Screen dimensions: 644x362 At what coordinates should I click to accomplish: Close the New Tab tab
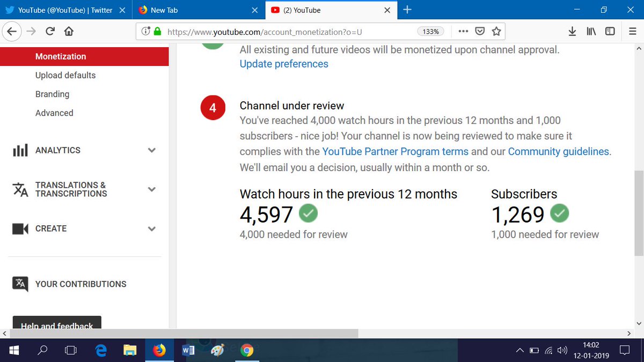(x=254, y=10)
